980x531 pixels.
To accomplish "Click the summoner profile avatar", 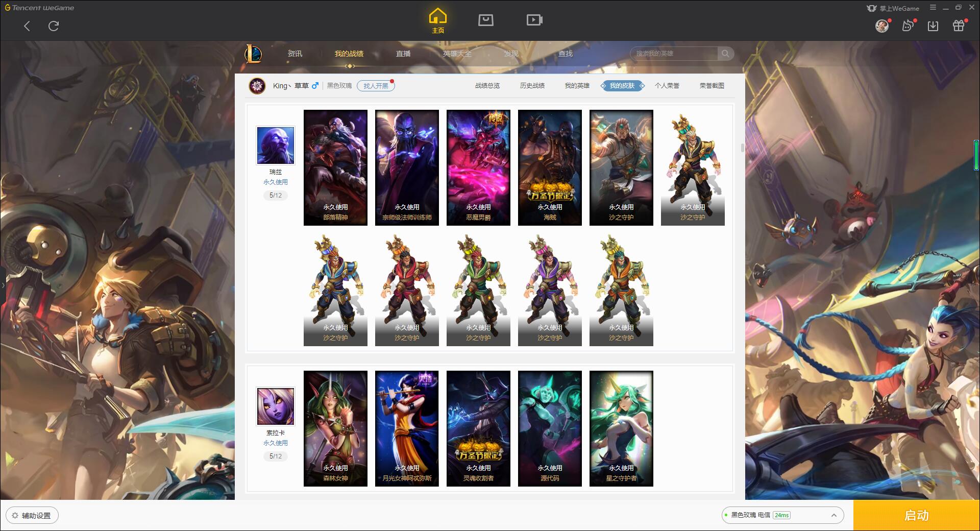I will 257,85.
